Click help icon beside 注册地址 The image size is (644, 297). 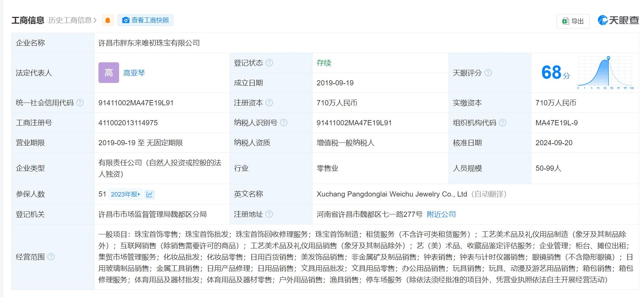coord(270,214)
